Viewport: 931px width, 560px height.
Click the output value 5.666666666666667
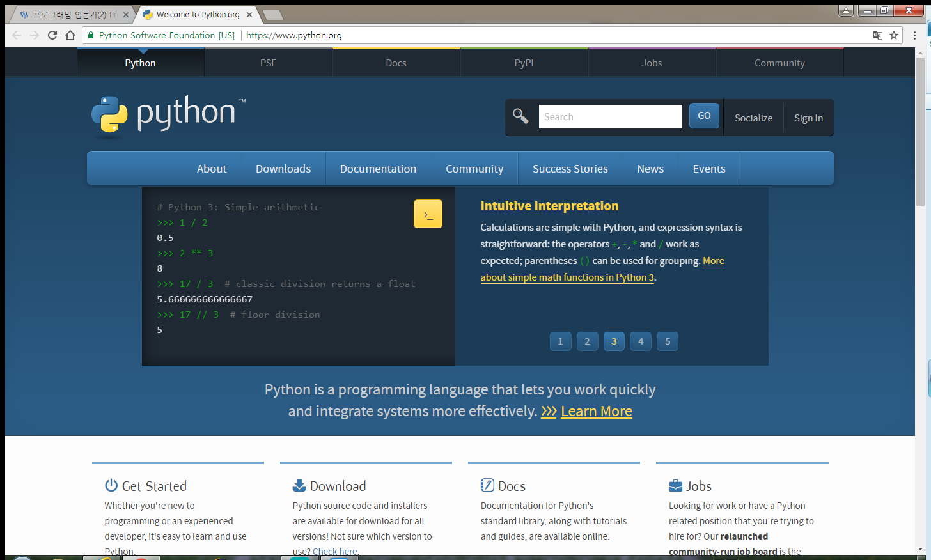click(205, 299)
